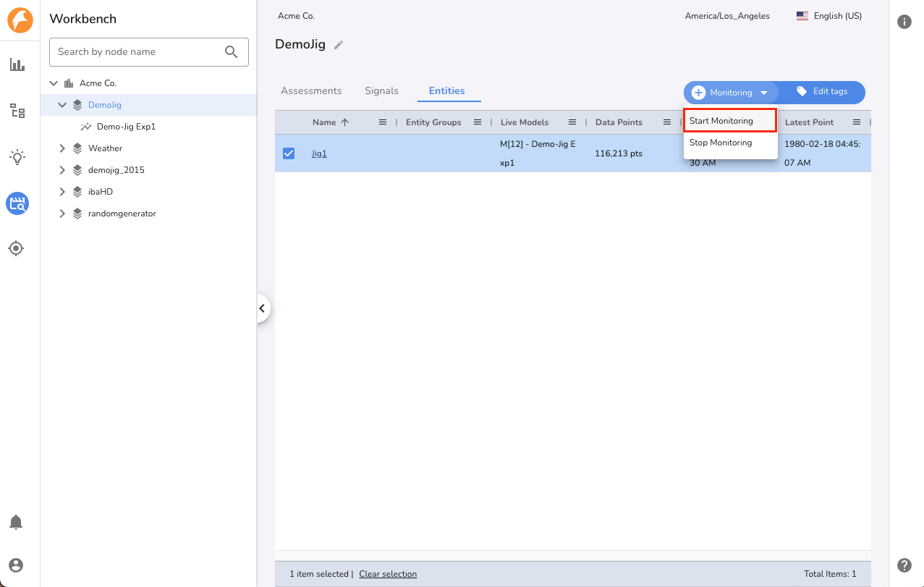Open the Monitoring dropdown arrow

coord(764,93)
